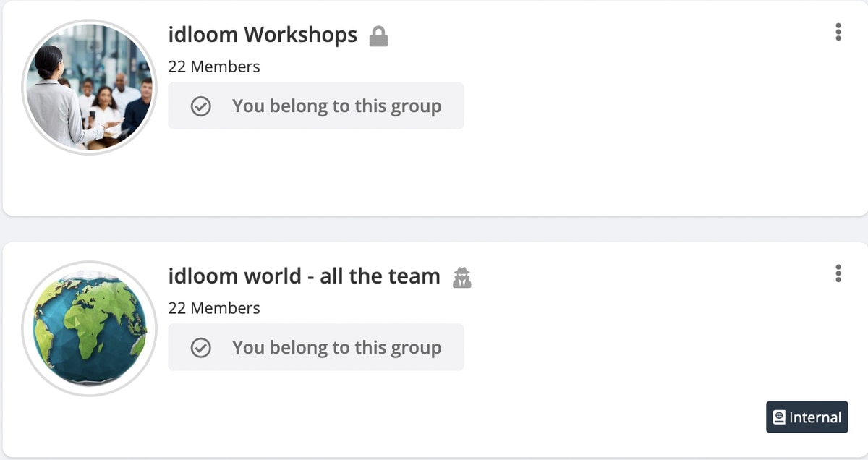Click the lock icon beside idloom Workshops
868x460 pixels.
click(378, 36)
